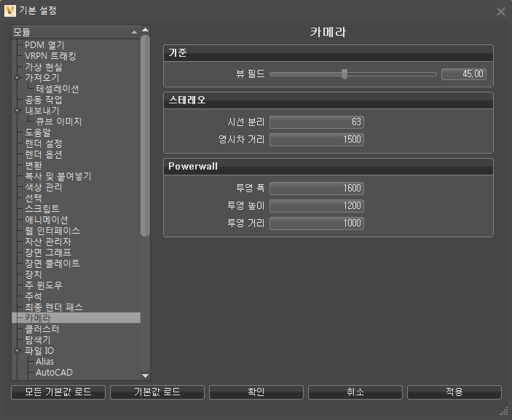Image resolution: width=512 pixels, height=420 pixels.
Task: Click the 영시차 거리 input field
Action: pyautogui.click(x=317, y=140)
